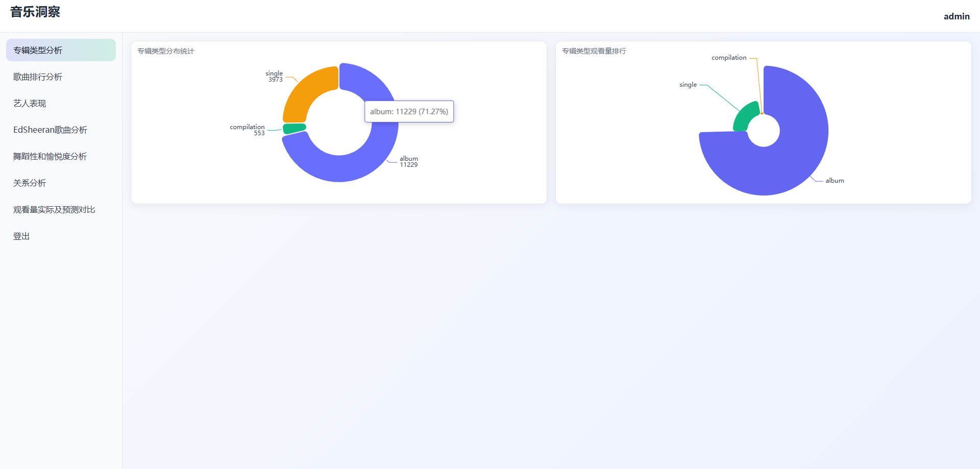Image resolution: width=980 pixels, height=469 pixels.
Task: Click the album 11229 label
Action: pos(408,161)
